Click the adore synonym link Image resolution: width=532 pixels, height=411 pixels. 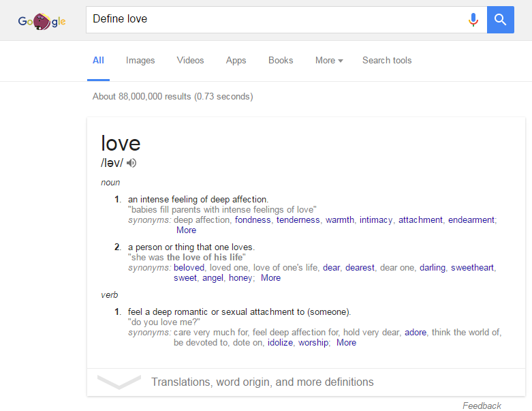click(416, 333)
